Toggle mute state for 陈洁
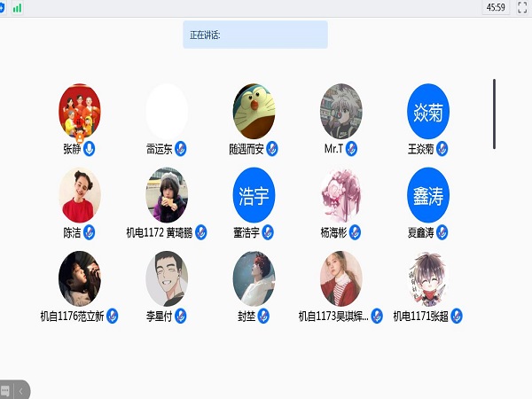532x399 pixels. pyautogui.click(x=90, y=232)
